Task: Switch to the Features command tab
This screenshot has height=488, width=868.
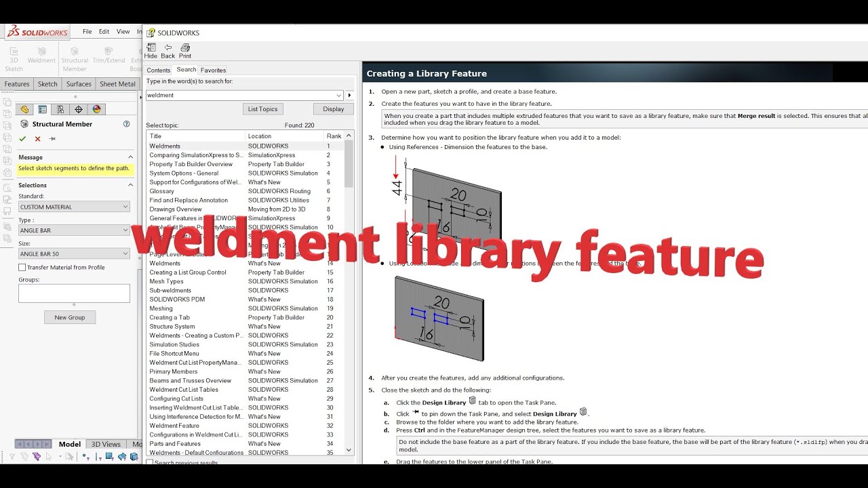Action: coord(17,84)
